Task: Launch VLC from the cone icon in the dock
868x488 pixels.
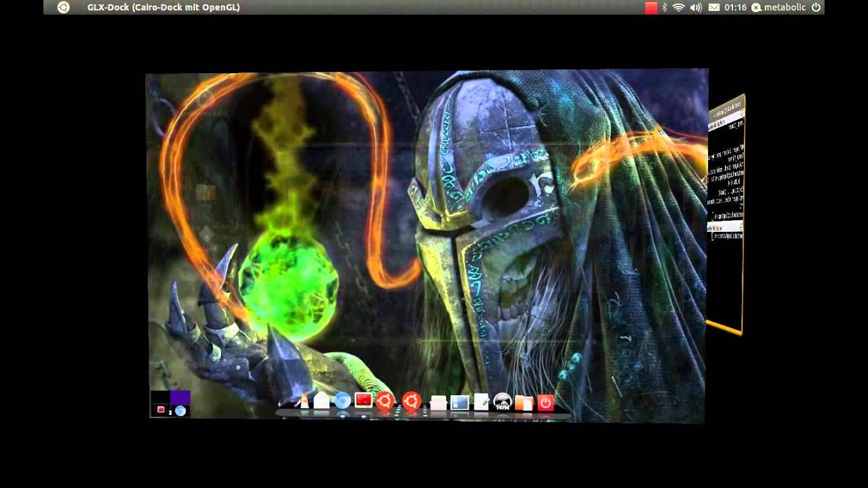Action: point(304,401)
